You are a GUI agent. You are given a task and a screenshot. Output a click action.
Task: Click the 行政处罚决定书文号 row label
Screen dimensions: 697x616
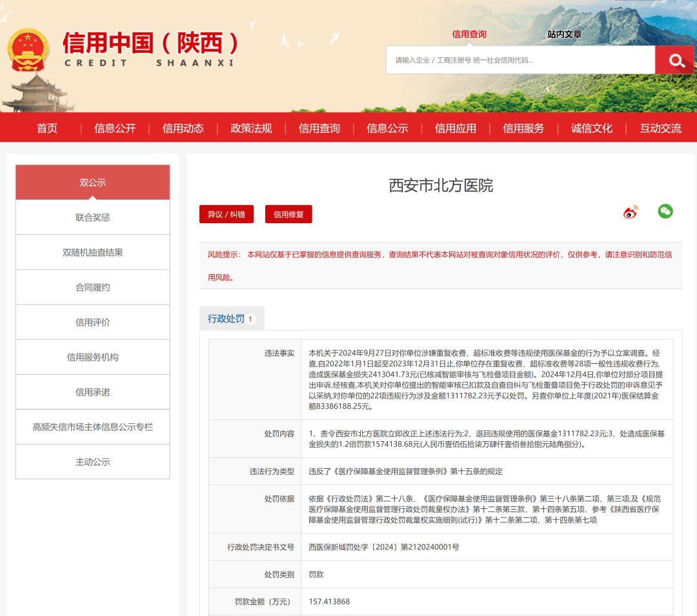pos(261,547)
